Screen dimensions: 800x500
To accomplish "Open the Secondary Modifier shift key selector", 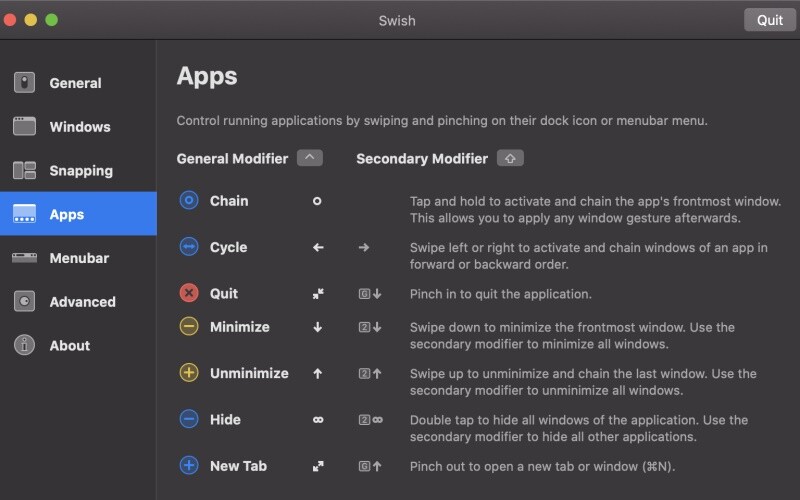I will [x=510, y=158].
